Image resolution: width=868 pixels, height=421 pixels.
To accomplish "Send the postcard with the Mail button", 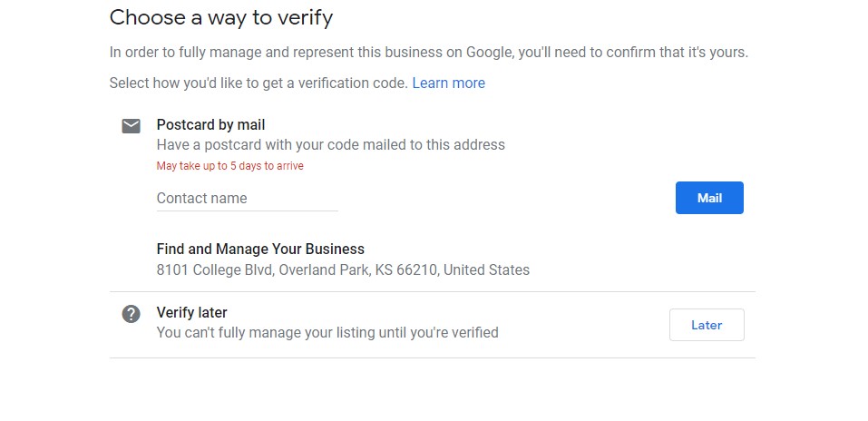I will (709, 198).
